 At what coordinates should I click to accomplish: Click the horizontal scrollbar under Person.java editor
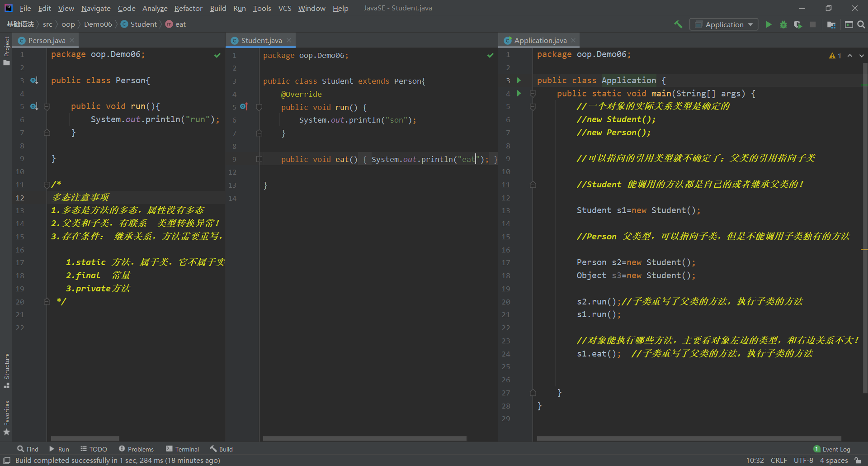click(x=85, y=438)
